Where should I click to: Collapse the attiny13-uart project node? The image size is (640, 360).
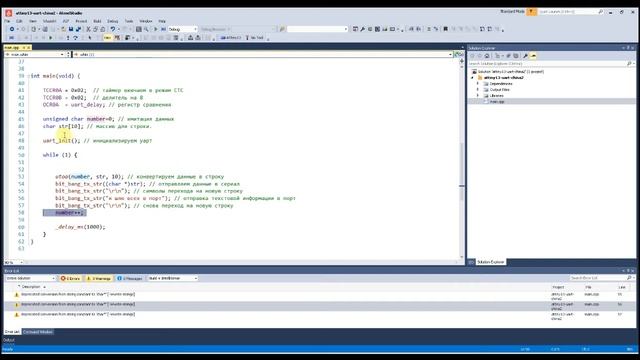point(473,78)
